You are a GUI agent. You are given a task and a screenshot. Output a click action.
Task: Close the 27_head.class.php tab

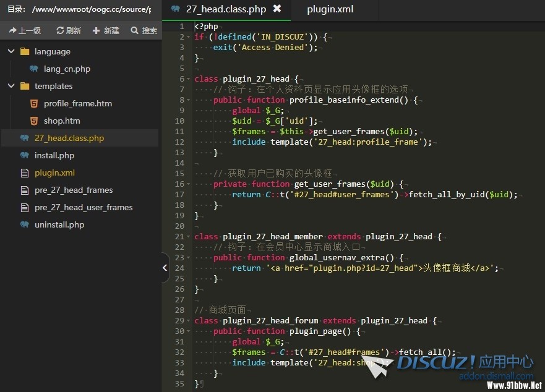tap(277, 9)
